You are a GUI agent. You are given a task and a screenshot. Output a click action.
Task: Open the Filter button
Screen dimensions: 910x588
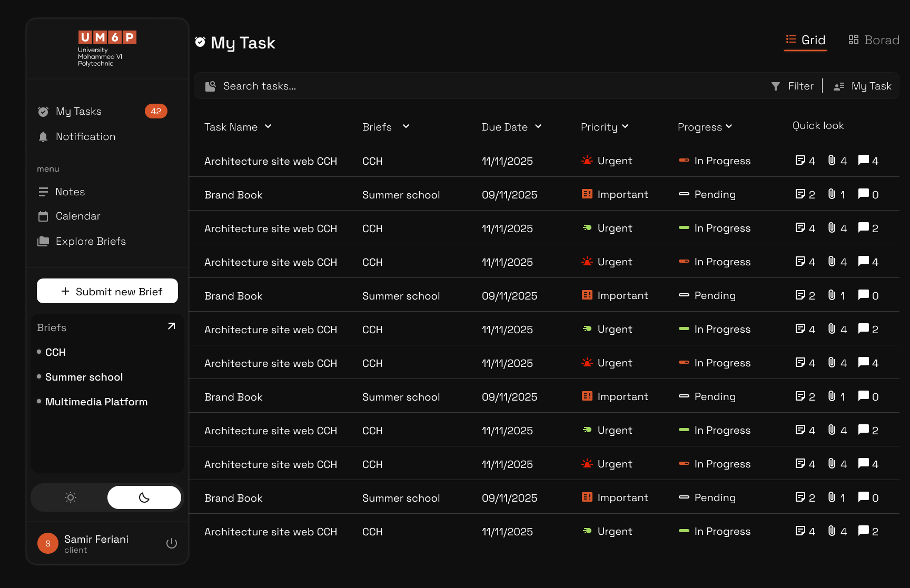(792, 86)
